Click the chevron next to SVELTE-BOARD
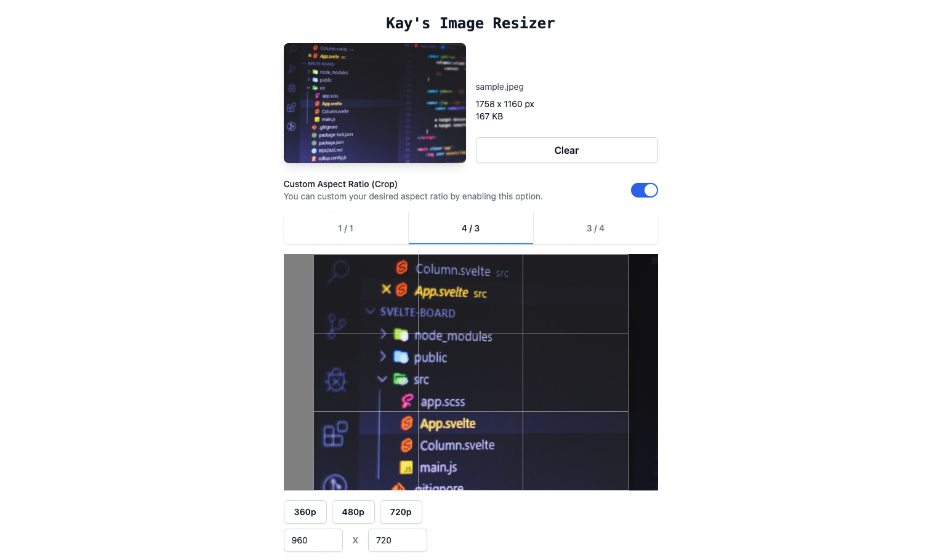This screenshot has width=940, height=560. click(370, 311)
